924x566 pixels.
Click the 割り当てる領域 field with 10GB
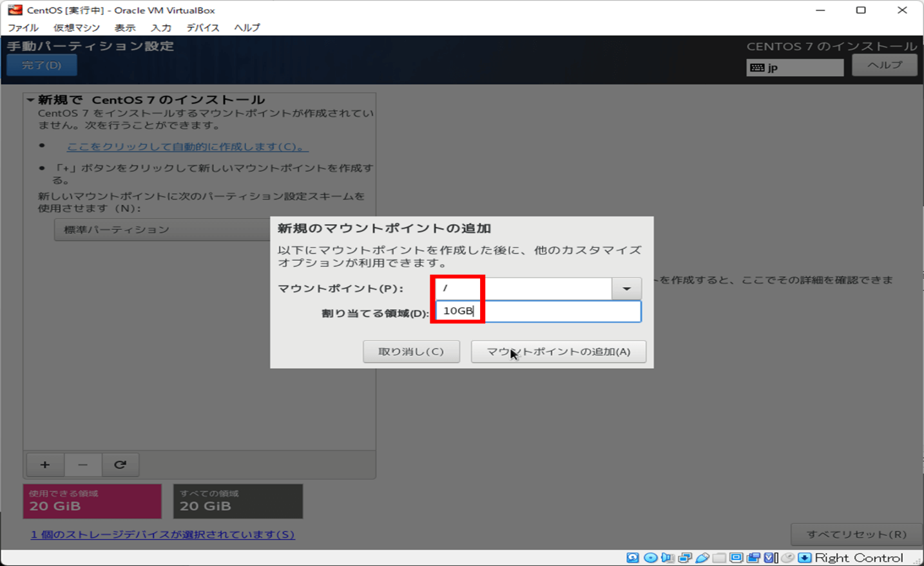point(539,312)
